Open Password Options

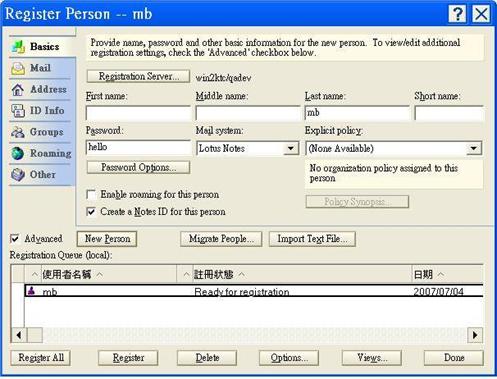pyautogui.click(x=138, y=167)
